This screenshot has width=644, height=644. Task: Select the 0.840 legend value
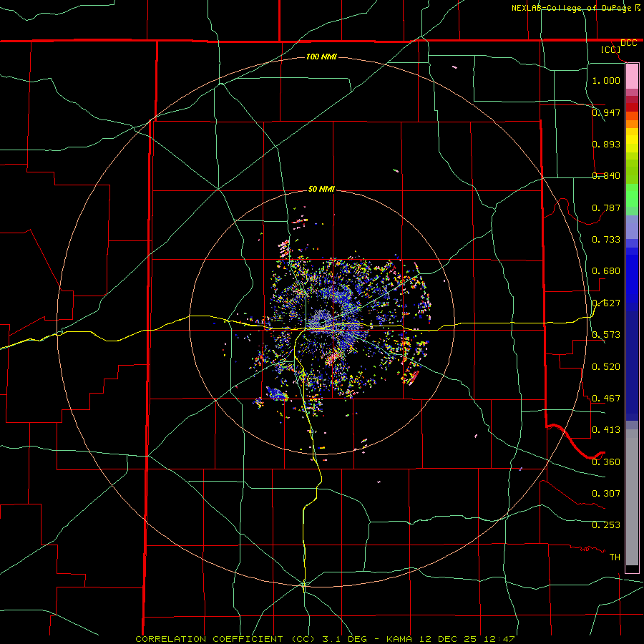click(606, 175)
